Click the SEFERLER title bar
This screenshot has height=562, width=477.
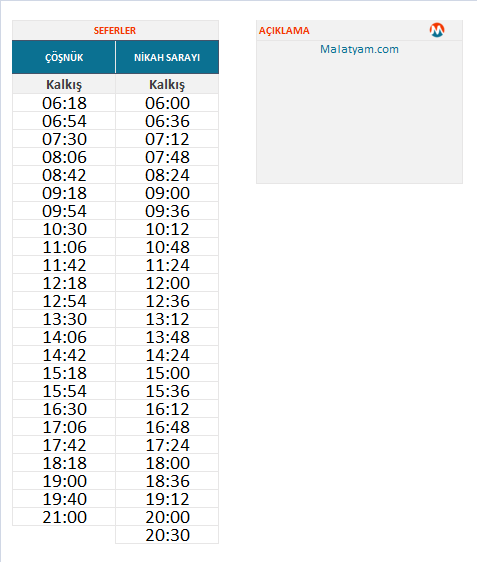(x=115, y=30)
